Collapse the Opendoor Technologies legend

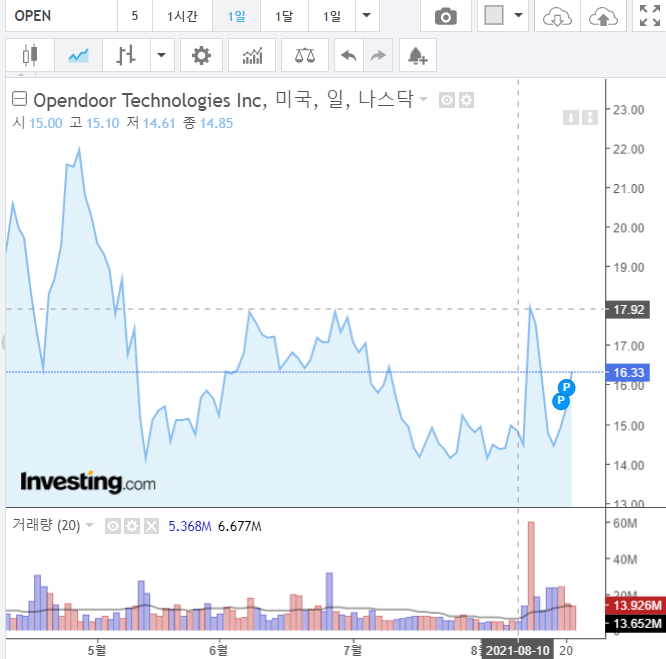[19, 99]
